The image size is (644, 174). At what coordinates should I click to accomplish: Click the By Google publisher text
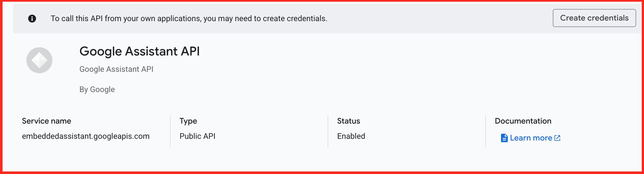[97, 90]
